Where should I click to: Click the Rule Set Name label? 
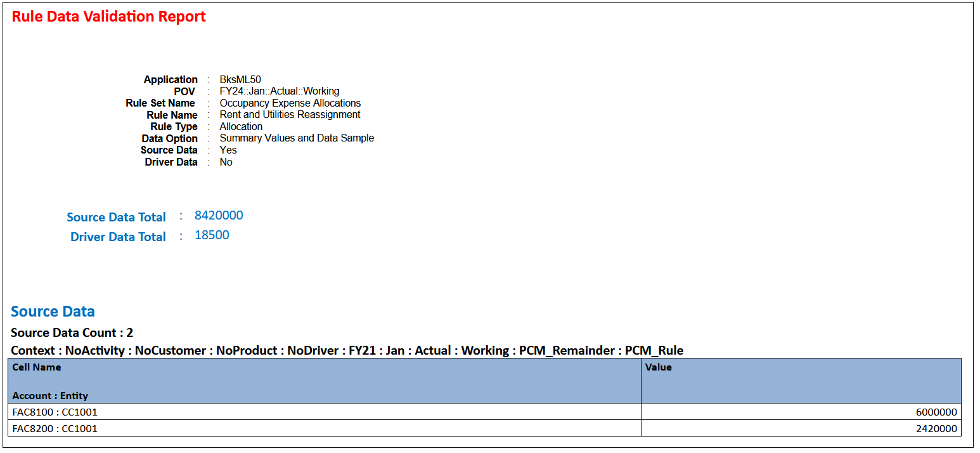(160, 103)
